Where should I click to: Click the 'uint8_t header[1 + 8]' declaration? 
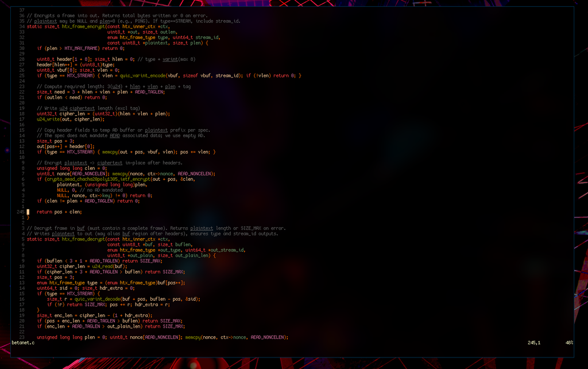coord(64,59)
